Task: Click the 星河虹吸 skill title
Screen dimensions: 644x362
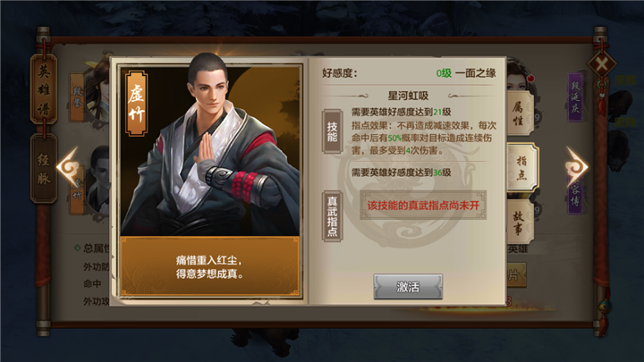Action: [x=408, y=96]
